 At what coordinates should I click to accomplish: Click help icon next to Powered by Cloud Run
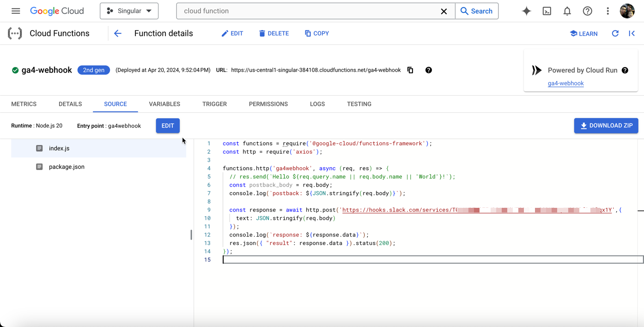coord(625,70)
